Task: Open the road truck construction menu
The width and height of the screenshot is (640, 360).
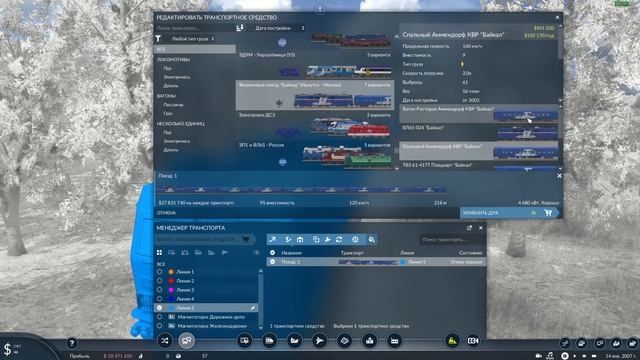Action: (x=269, y=340)
